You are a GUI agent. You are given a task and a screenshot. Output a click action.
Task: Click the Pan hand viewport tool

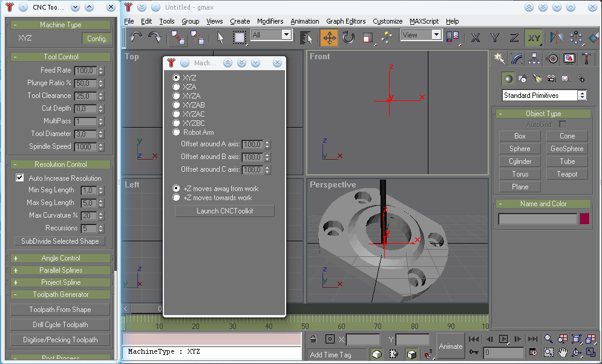click(x=563, y=353)
